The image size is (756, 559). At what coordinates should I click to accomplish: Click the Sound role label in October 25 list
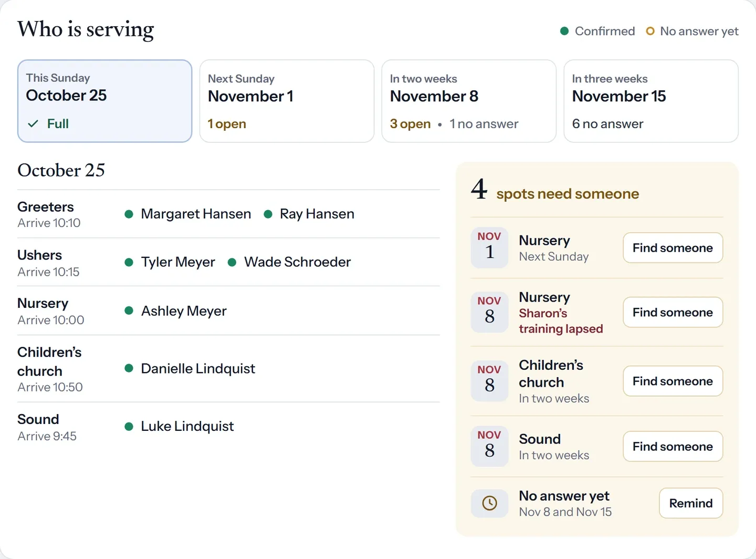(38, 419)
